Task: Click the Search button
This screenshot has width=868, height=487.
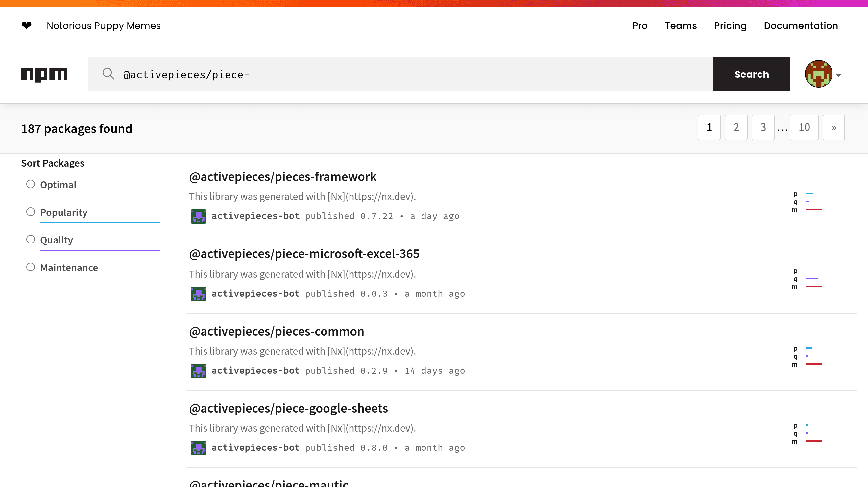Action: point(752,74)
